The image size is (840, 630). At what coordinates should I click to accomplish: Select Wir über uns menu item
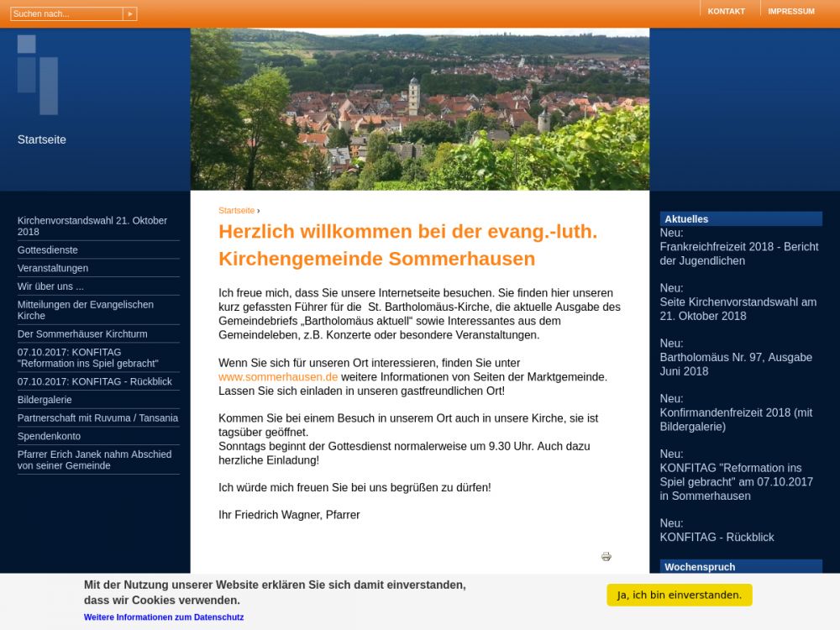(50, 286)
